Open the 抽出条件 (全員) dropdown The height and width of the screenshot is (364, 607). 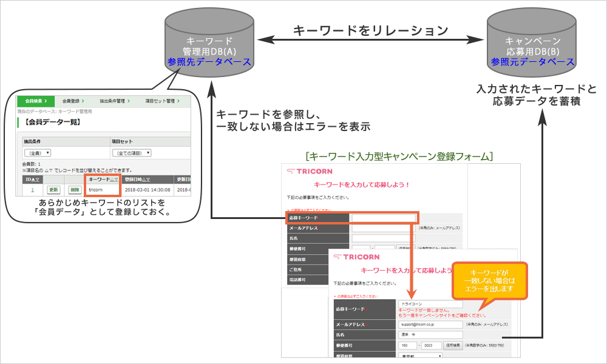[38, 153]
